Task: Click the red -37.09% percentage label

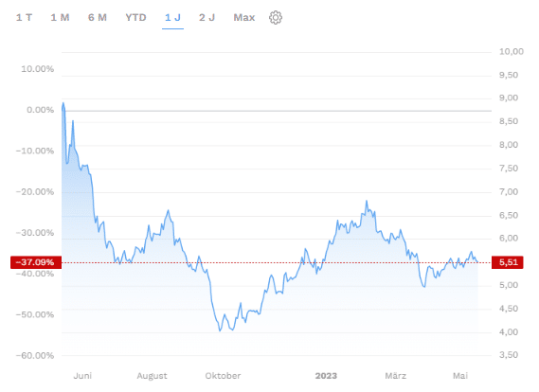Action: (36, 262)
